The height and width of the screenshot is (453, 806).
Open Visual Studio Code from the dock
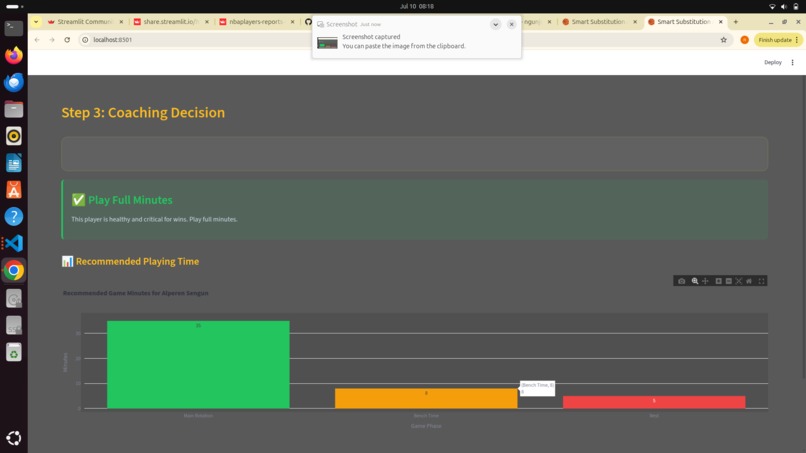[x=14, y=243]
